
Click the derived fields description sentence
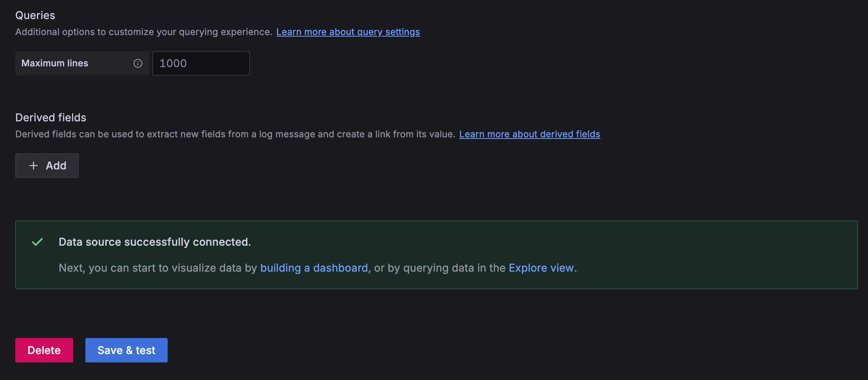pos(235,134)
